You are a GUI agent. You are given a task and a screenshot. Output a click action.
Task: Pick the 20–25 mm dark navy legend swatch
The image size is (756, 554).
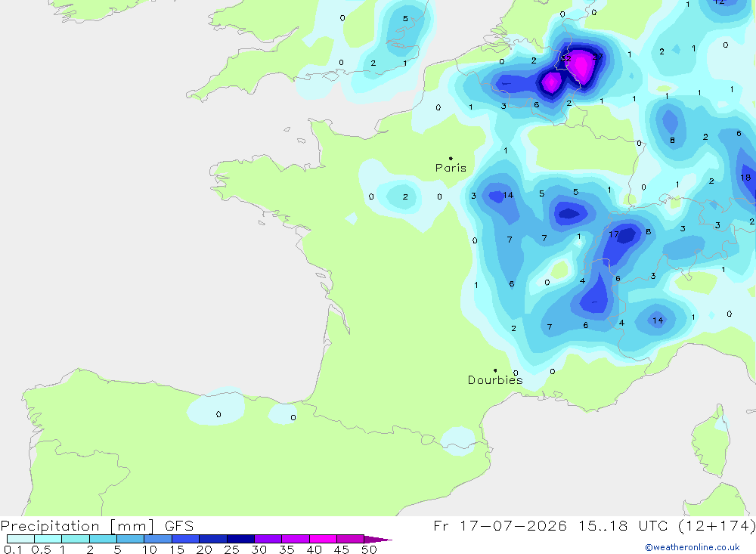[x=212, y=539]
